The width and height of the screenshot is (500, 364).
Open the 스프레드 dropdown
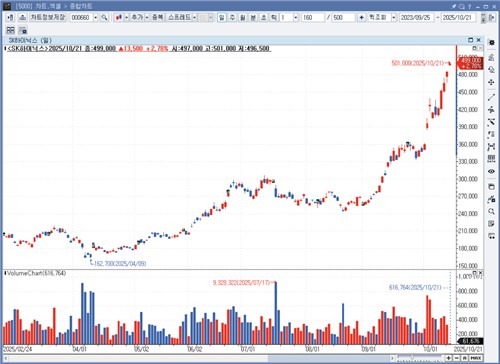pos(195,17)
